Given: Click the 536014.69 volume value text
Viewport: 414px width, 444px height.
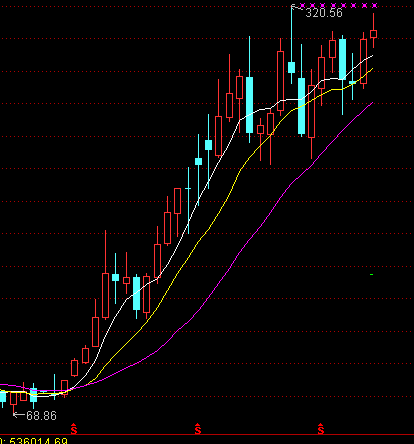Looking at the screenshot, I should tap(38, 441).
